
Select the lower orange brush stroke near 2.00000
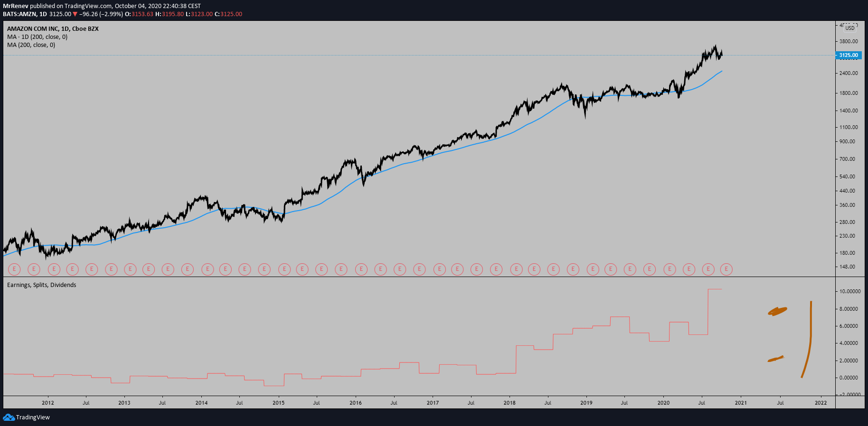point(775,359)
